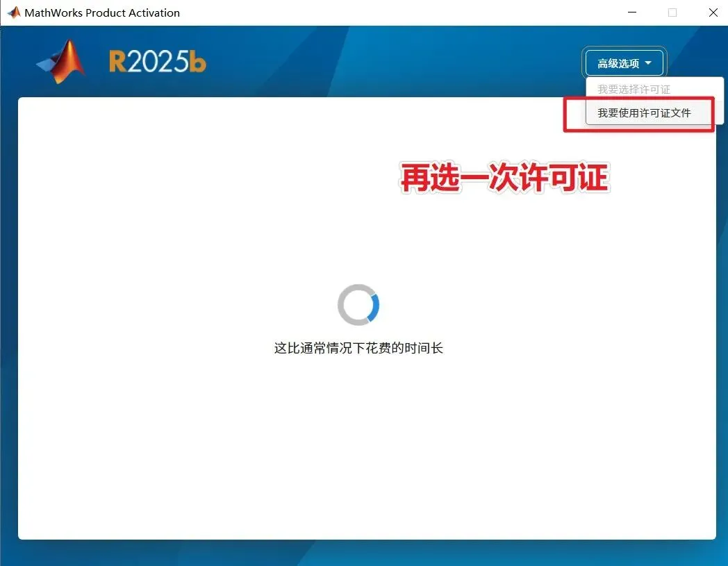Select 我要使用许可证文件 menu entry
Image resolution: width=728 pixels, height=566 pixels.
coord(644,113)
